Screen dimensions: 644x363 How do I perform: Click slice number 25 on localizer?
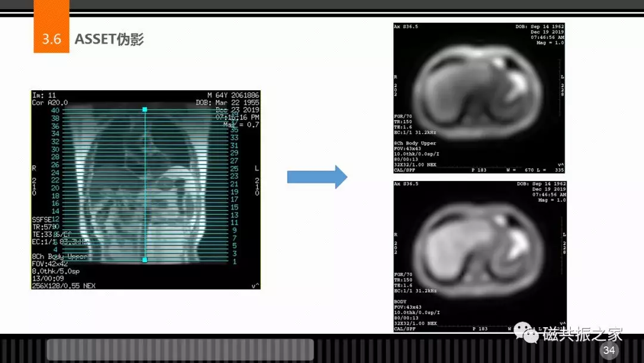pos(234,168)
